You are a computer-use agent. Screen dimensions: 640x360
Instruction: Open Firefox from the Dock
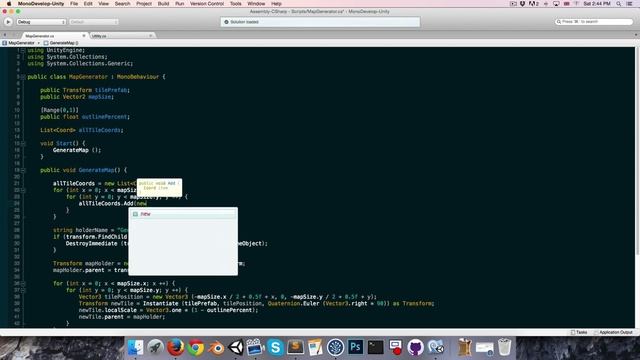tap(176, 347)
